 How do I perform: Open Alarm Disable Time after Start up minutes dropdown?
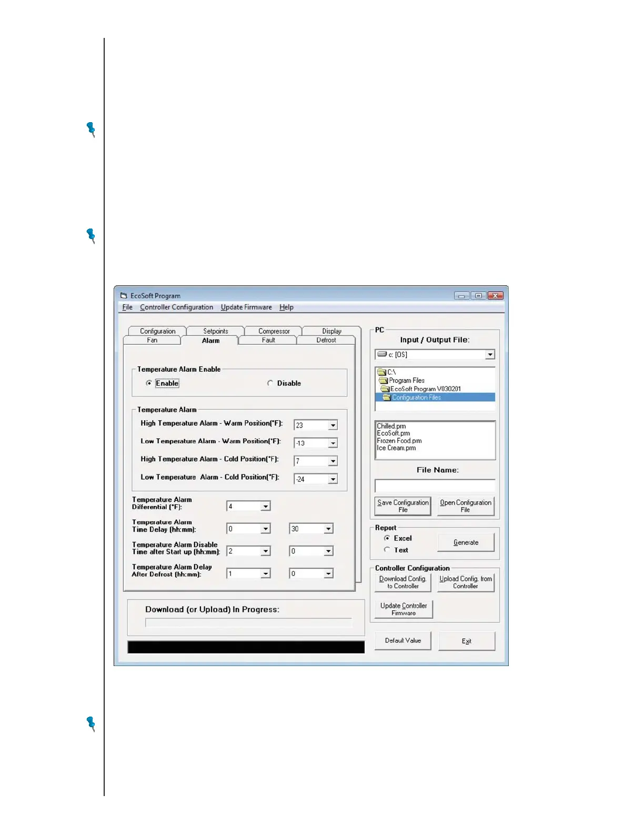[x=328, y=551]
